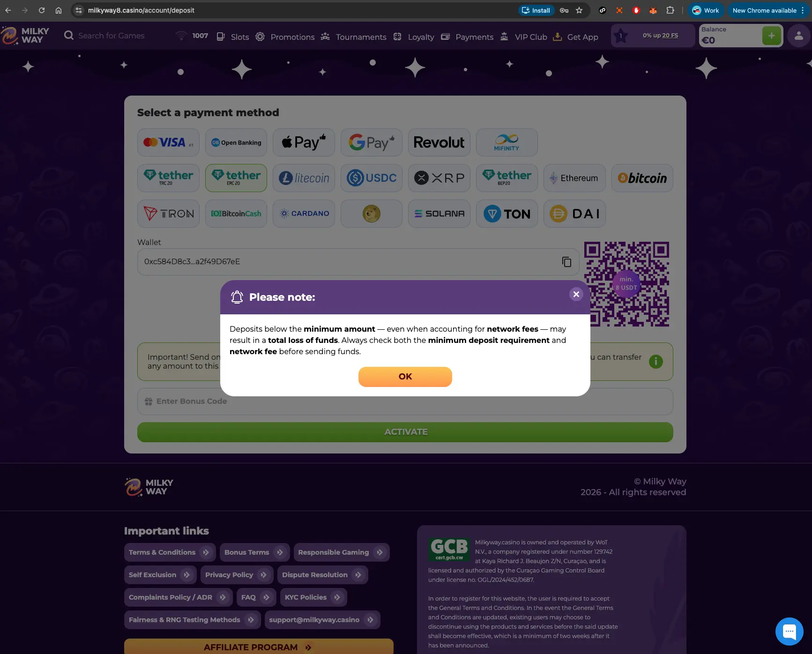This screenshot has height=654, width=812.
Task: Select the Dogecoin payment option
Action: tap(372, 214)
